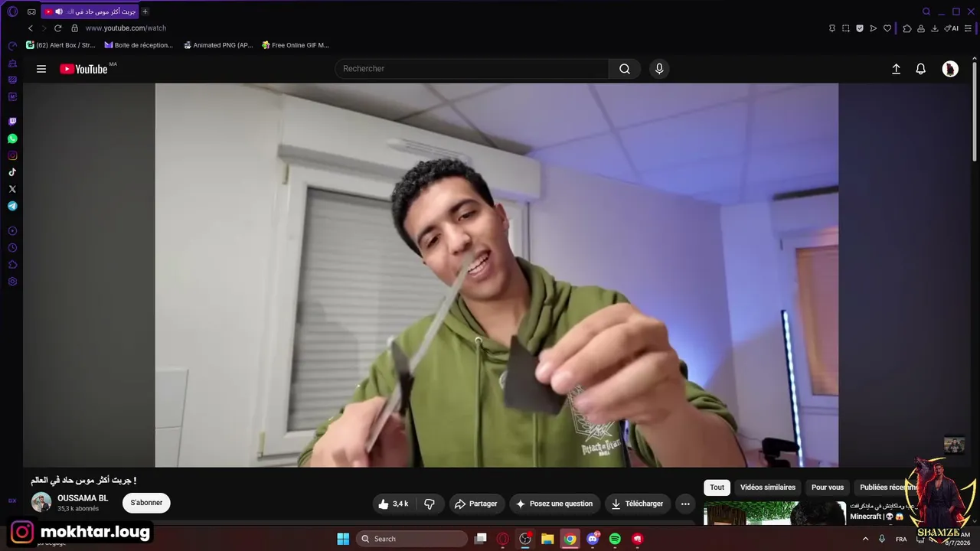This screenshot has width=980, height=551.
Task: Go back to the previous page
Action: click(x=31, y=28)
